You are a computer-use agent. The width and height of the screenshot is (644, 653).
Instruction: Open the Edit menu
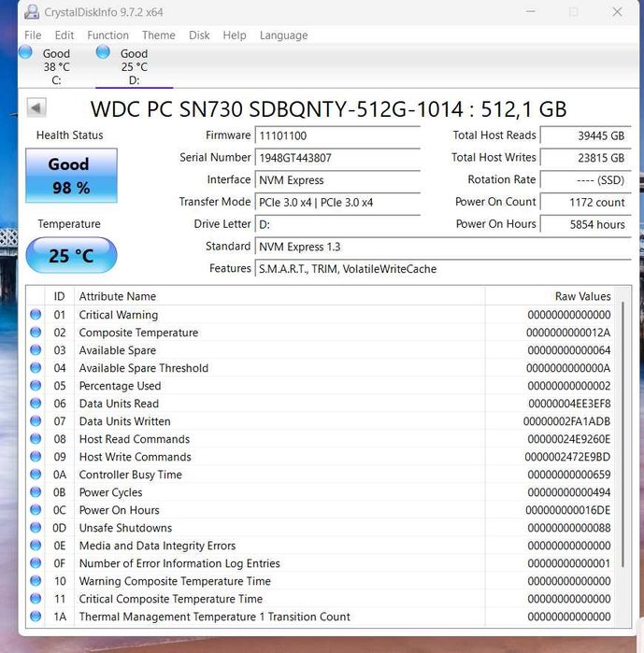pos(64,35)
